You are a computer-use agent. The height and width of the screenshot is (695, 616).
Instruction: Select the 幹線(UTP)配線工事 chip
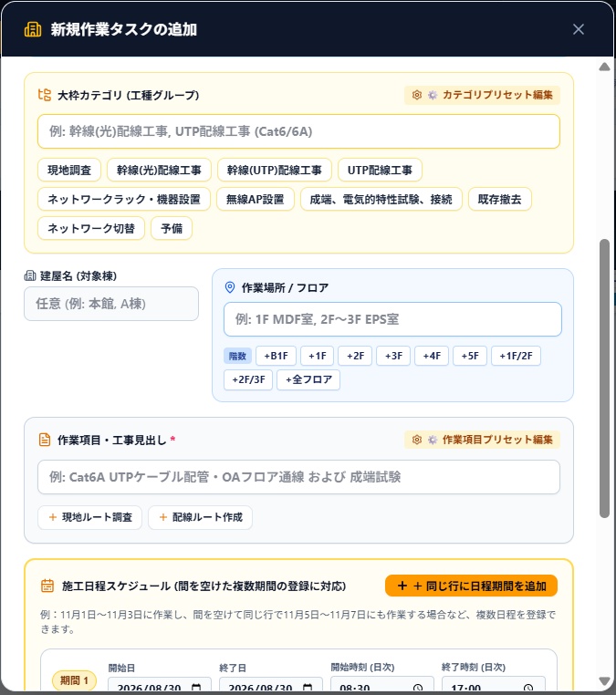pos(274,171)
